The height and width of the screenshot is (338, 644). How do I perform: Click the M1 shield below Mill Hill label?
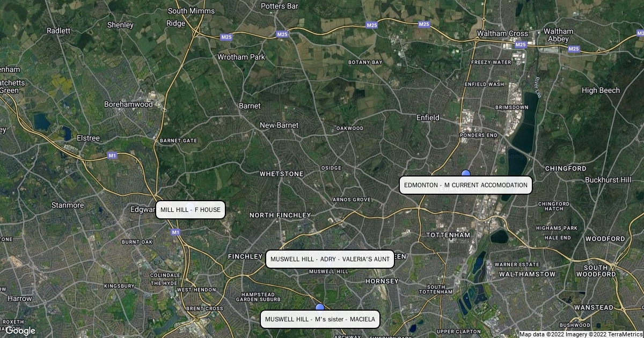[x=175, y=232]
